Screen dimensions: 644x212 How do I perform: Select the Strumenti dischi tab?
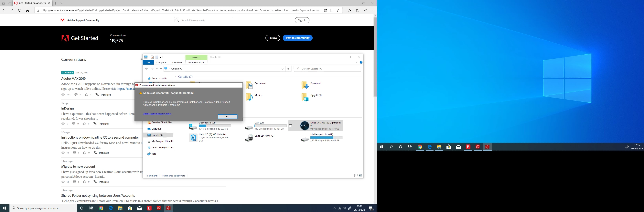point(196,62)
